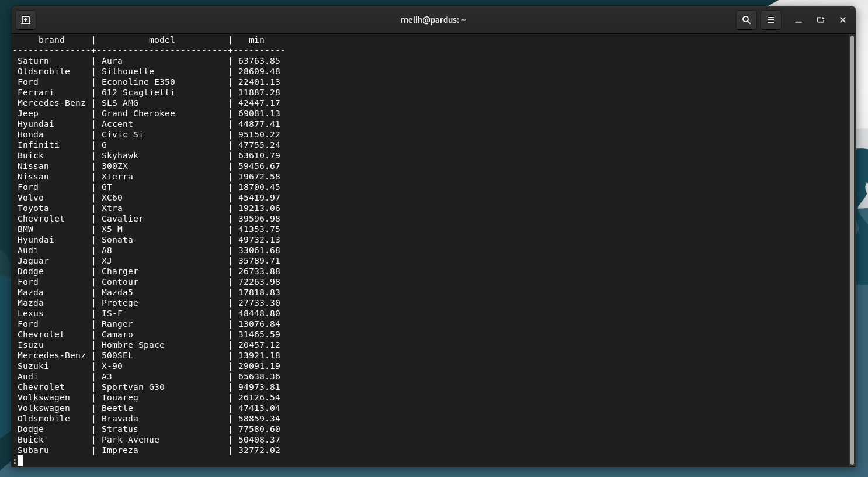This screenshot has width=868, height=477.
Task: Click the 'Hombre Space' model text
Action: point(133,345)
